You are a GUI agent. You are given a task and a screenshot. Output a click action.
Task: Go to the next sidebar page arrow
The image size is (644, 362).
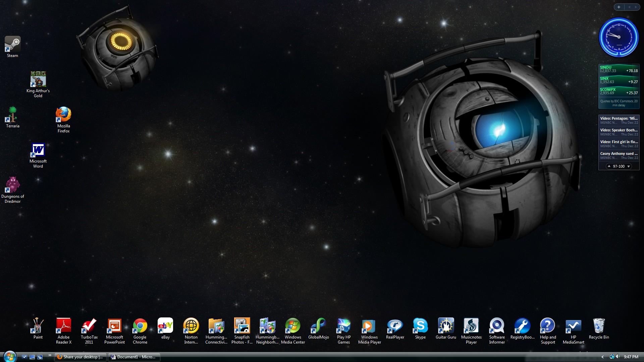click(636, 7)
